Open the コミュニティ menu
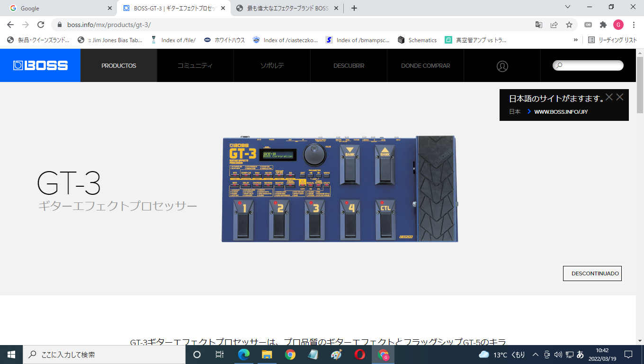Viewport: 644px width, 364px height. [195, 65]
